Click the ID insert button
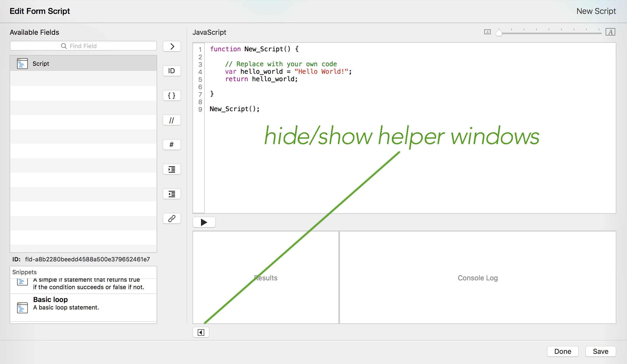 point(172,71)
